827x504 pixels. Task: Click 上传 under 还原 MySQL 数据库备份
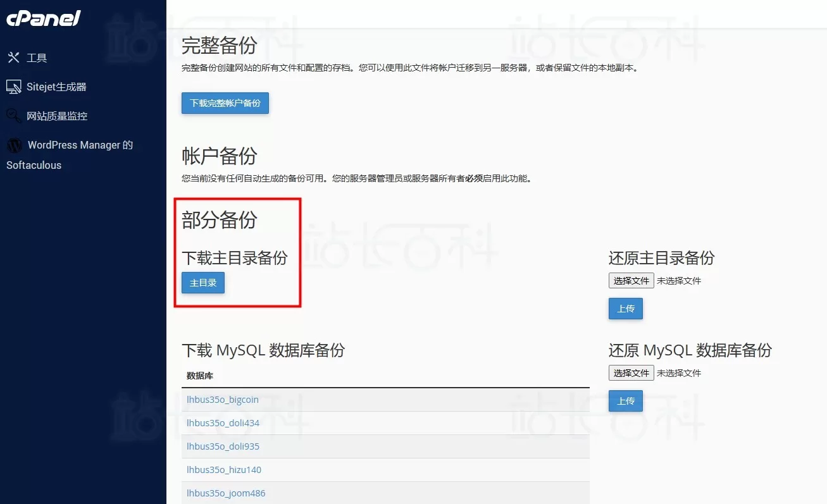pos(625,401)
